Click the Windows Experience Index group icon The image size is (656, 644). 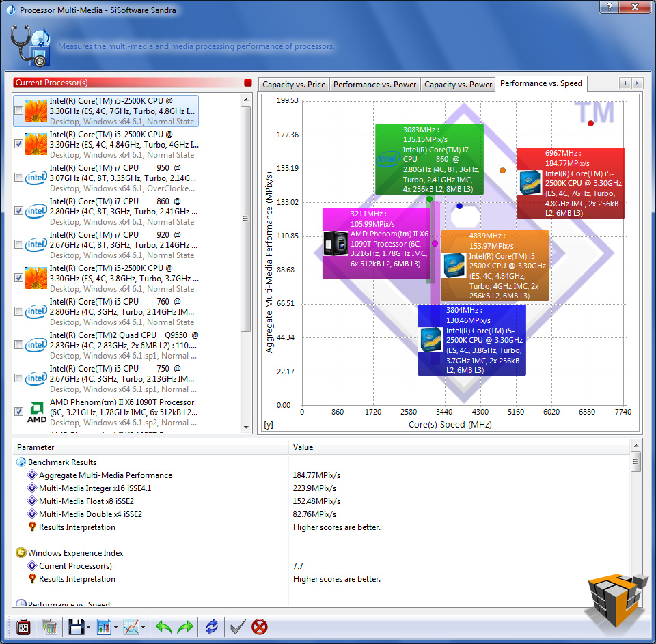(21, 553)
